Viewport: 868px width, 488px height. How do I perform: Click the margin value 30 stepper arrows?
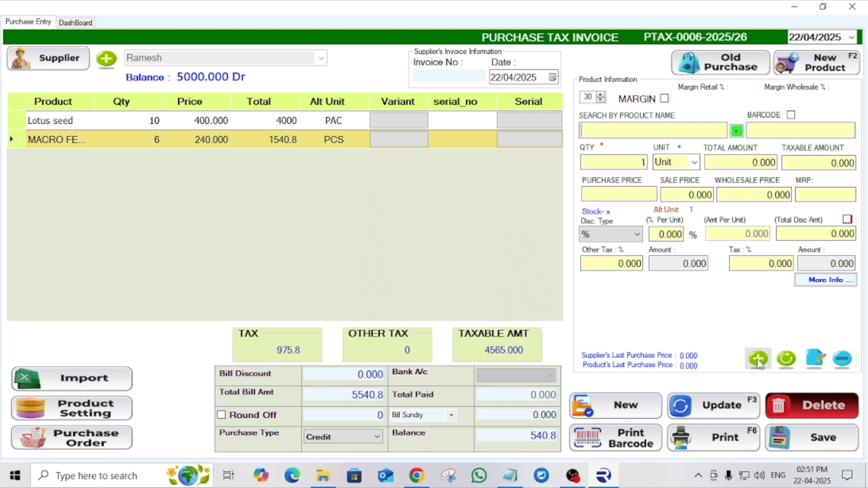[x=601, y=97]
